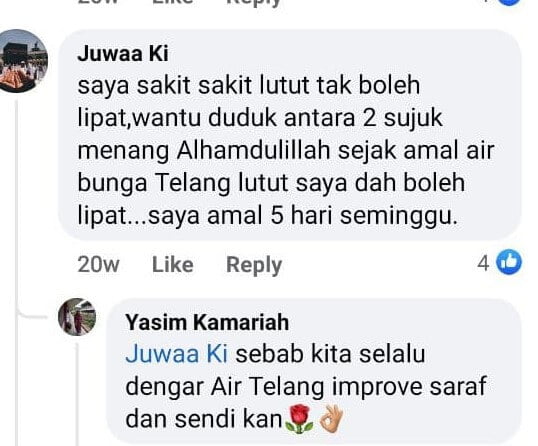Reply to Juwaa Ki's comment

[254, 266]
